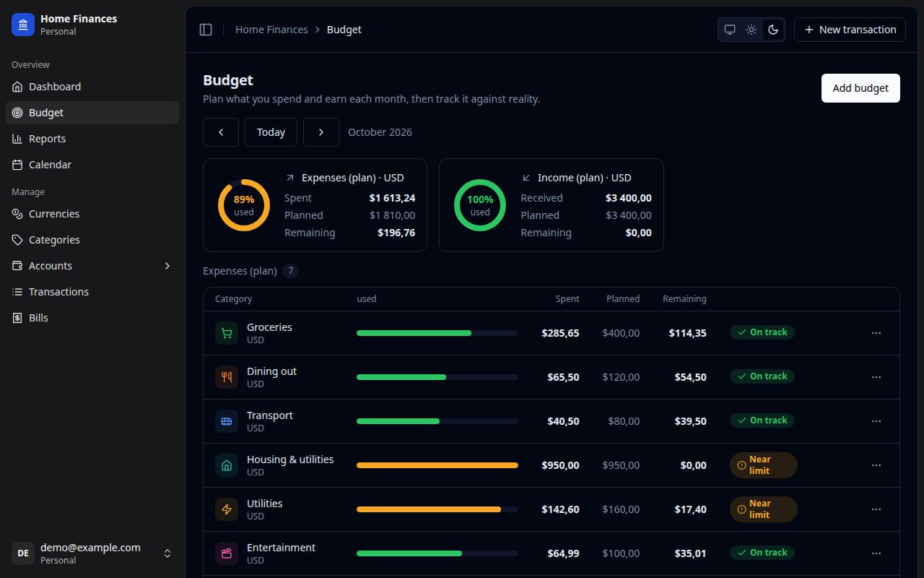Viewport: 924px width, 578px height.
Task: Open the Currencies page
Action: pyautogui.click(x=92, y=214)
